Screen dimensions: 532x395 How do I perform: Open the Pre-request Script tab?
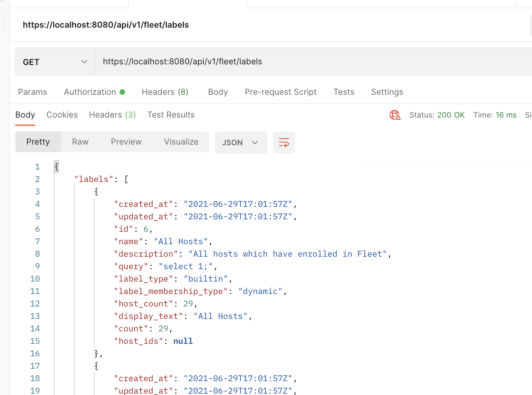281,92
